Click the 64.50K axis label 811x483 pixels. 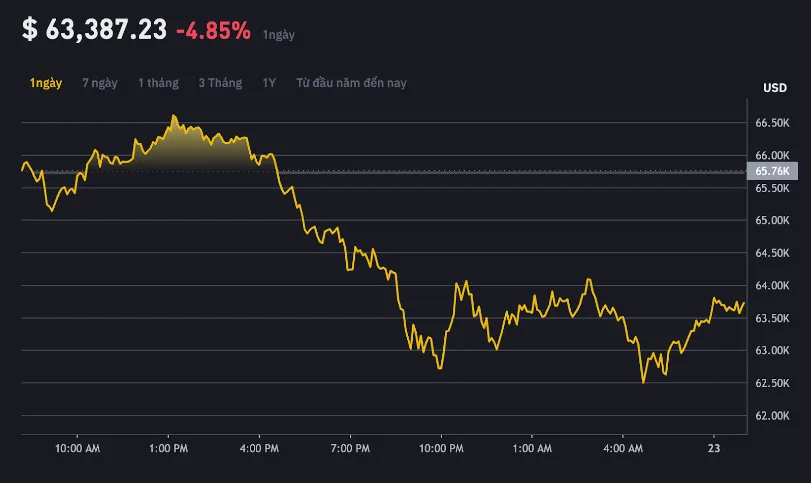coord(772,253)
